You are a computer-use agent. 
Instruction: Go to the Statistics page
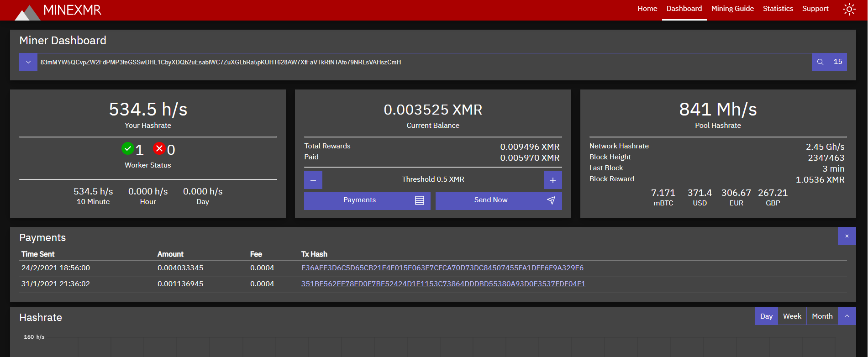coord(778,9)
